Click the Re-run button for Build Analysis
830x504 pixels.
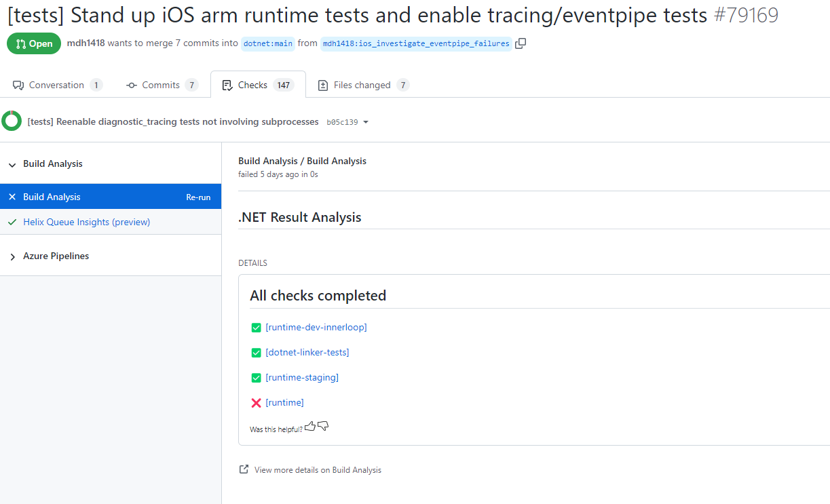(x=198, y=197)
